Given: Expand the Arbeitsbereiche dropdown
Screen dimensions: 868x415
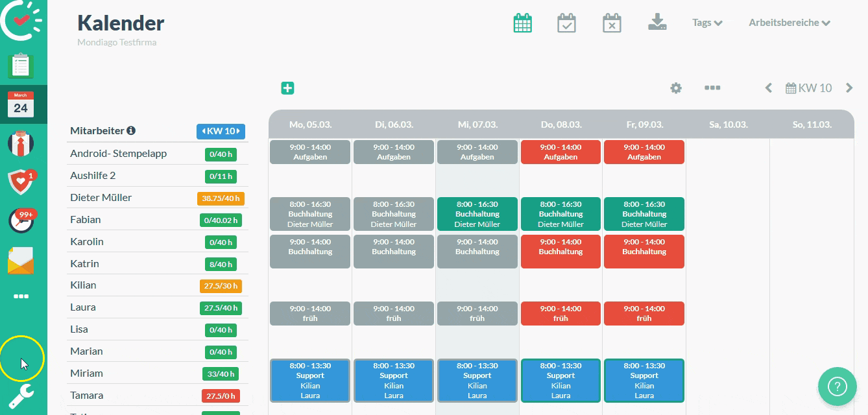Looking at the screenshot, I should tap(790, 23).
